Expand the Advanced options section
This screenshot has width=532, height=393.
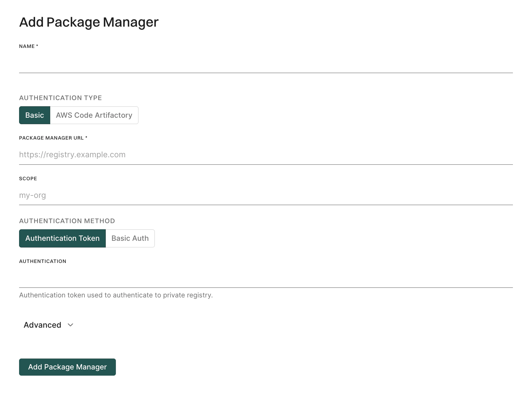click(43, 325)
